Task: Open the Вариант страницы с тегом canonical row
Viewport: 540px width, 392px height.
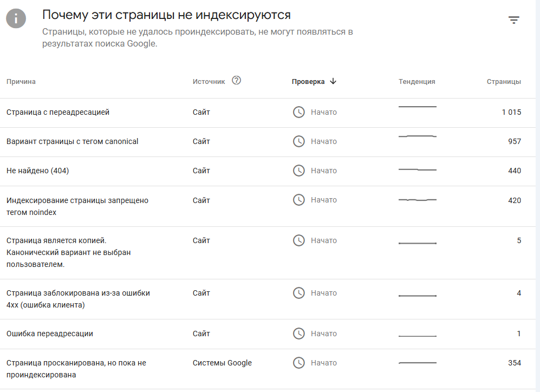Action: tap(268, 142)
